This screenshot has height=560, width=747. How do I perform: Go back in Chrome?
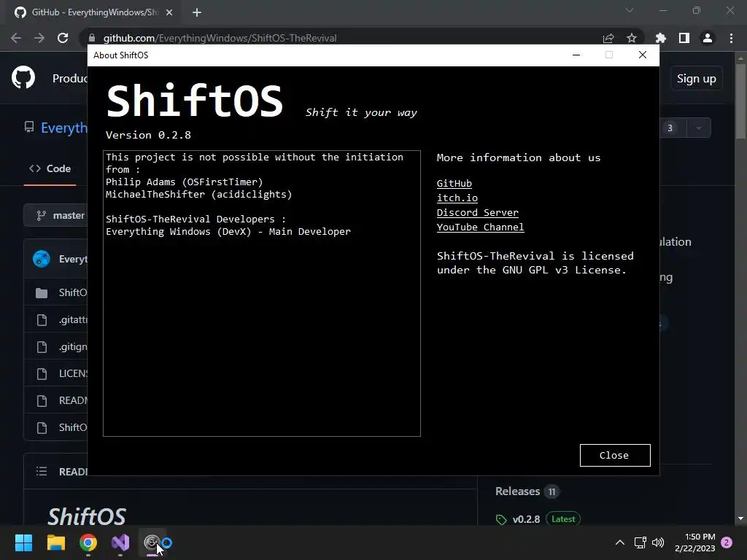(x=16, y=38)
